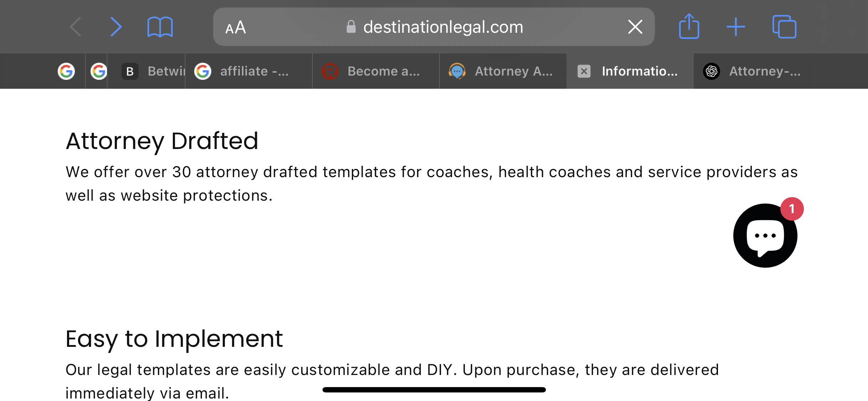Click the destinationlegal.com address field
868x401 pixels.
[434, 27]
